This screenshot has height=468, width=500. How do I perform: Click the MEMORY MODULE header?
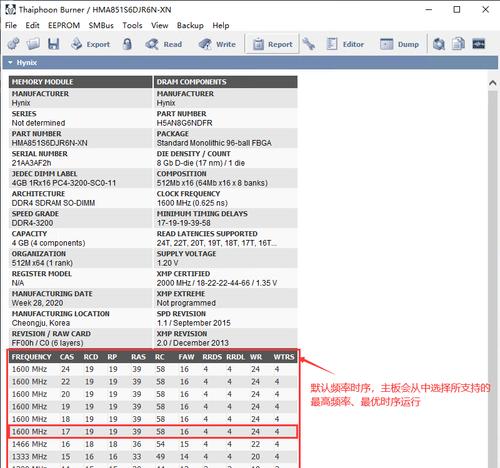pyautogui.click(x=80, y=82)
